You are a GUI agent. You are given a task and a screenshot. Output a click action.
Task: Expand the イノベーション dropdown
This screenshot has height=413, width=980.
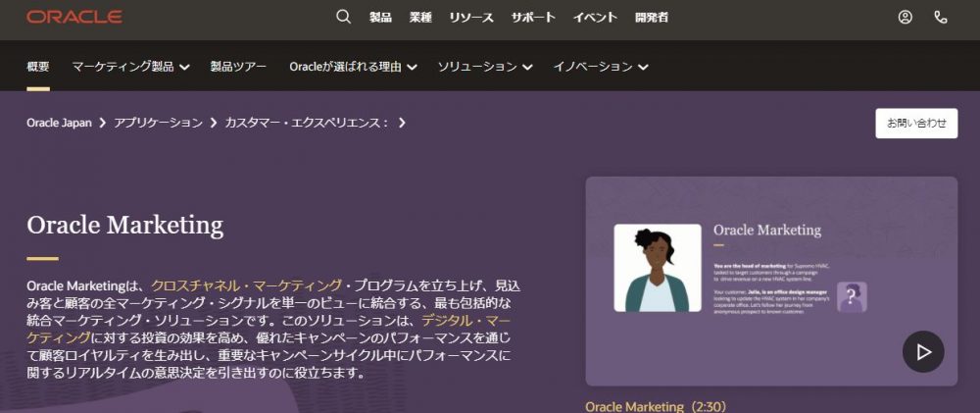pyautogui.click(x=601, y=67)
